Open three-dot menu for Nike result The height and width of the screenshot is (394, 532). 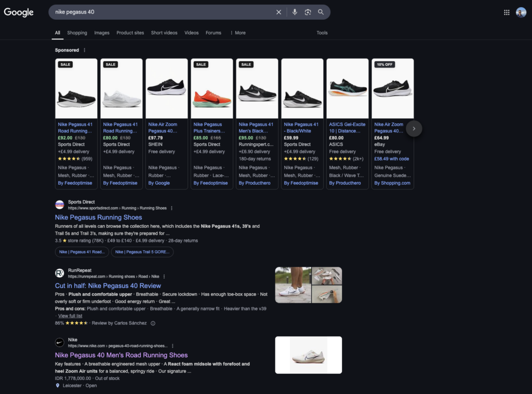[172, 346]
